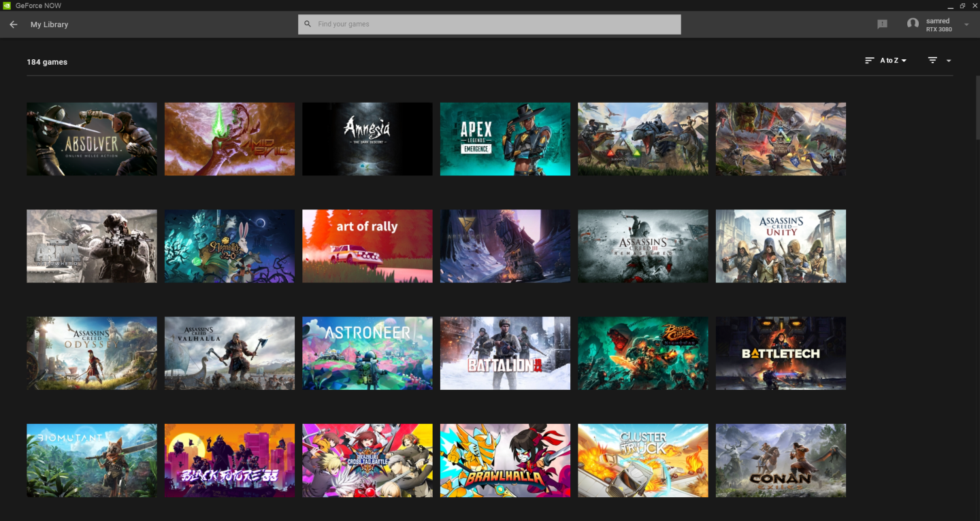This screenshot has height=521, width=980.
Task: Click the GeForce NOW title bar logo
Action: click(7, 5)
